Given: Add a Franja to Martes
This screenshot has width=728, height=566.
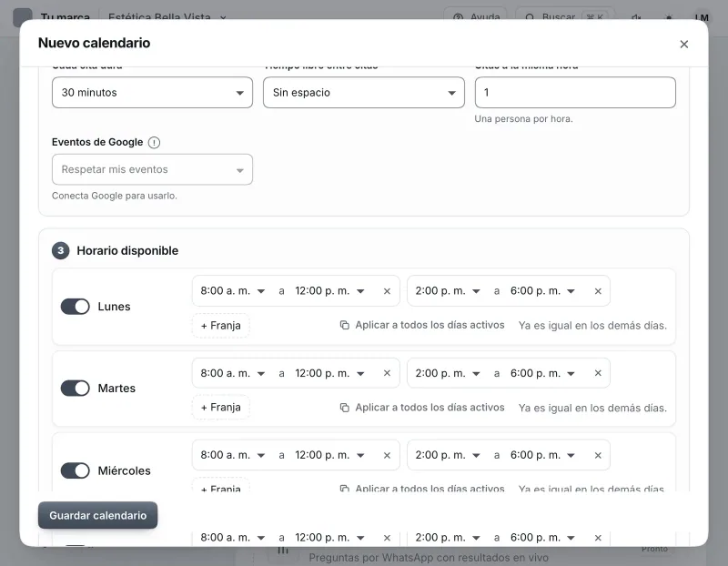Looking at the screenshot, I should click(220, 407).
